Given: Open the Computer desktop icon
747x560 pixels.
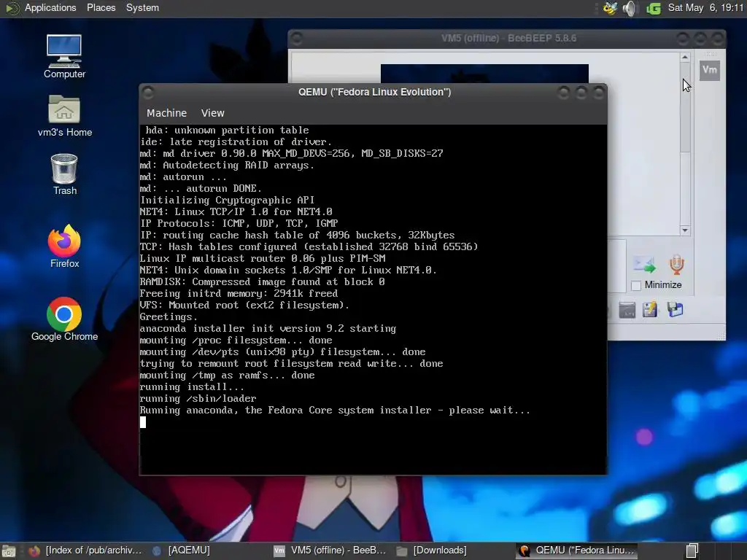Looking at the screenshot, I should tap(64, 56).
